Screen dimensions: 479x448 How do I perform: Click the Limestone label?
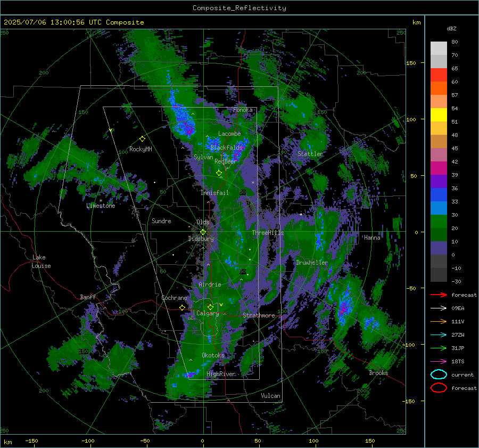[x=101, y=206]
